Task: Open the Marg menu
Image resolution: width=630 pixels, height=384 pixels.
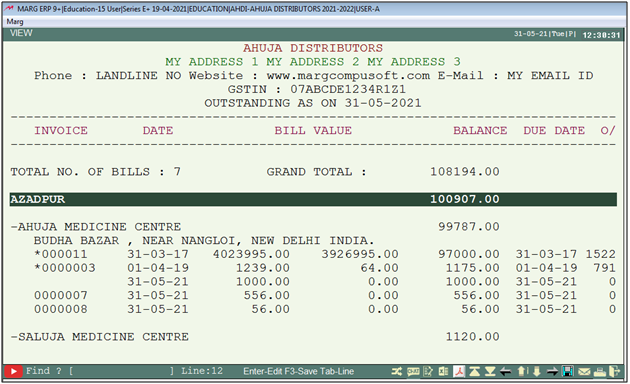Action: (15, 21)
